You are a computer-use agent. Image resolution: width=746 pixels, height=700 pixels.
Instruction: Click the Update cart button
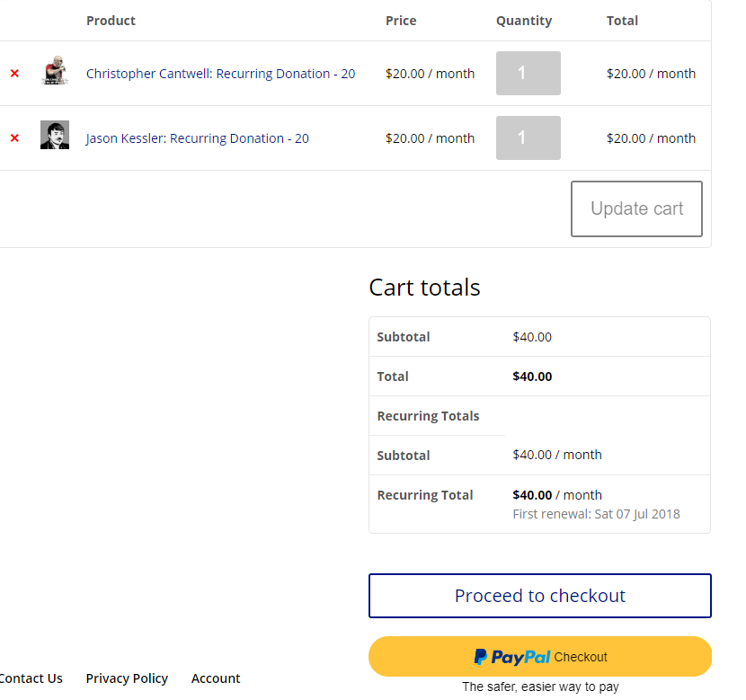coord(636,208)
